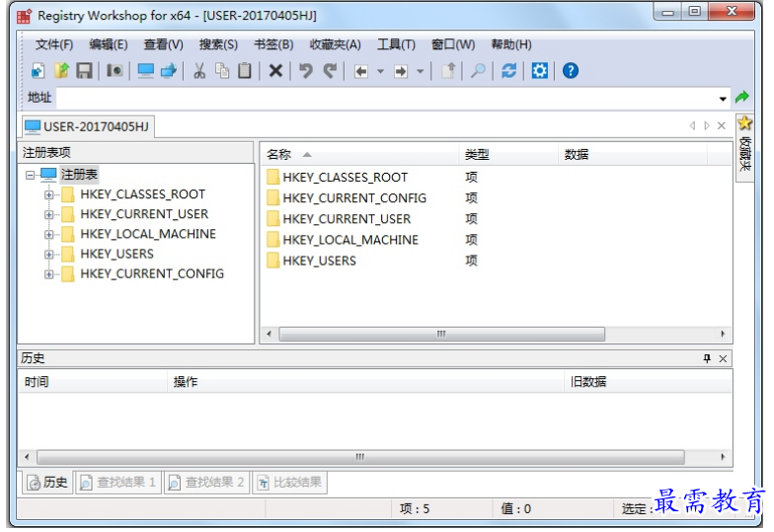The height and width of the screenshot is (532, 774).
Task: Expand HKEY_CLASSES_ROOT in the tree
Action: (x=49, y=195)
